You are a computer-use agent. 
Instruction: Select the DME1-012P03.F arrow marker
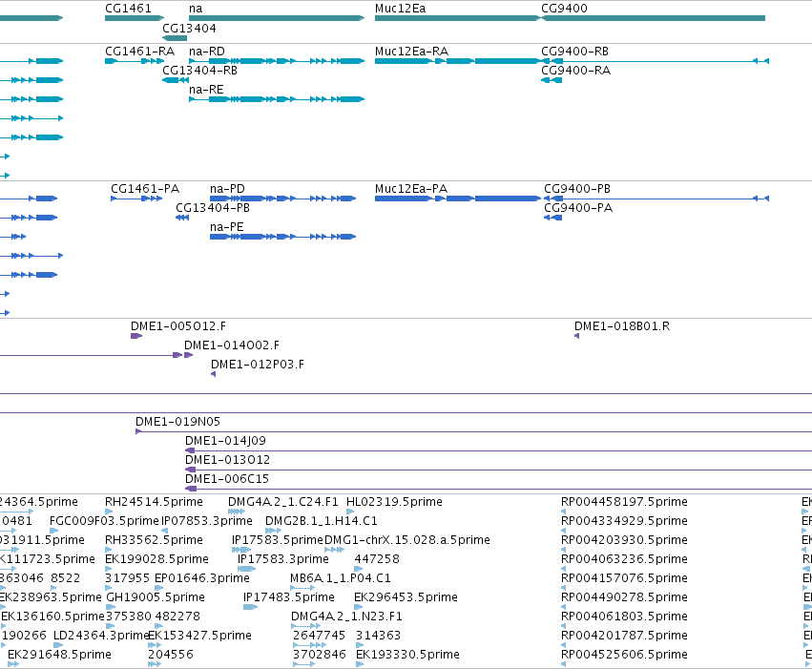click(214, 374)
